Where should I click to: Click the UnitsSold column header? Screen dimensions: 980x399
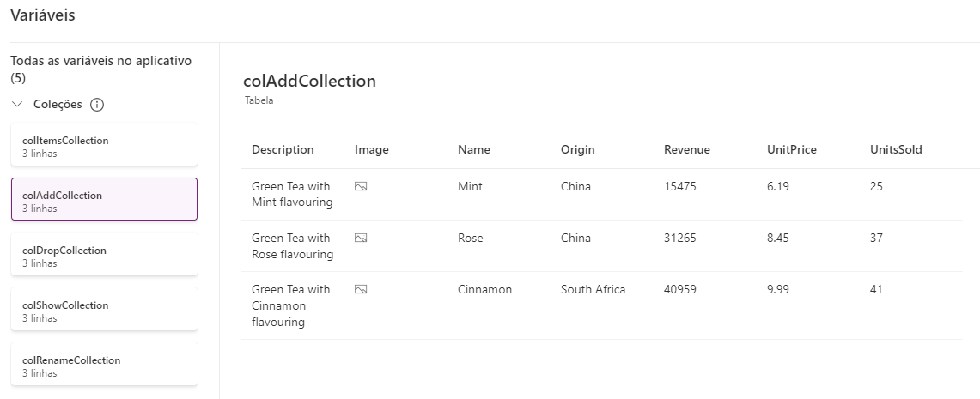896,149
